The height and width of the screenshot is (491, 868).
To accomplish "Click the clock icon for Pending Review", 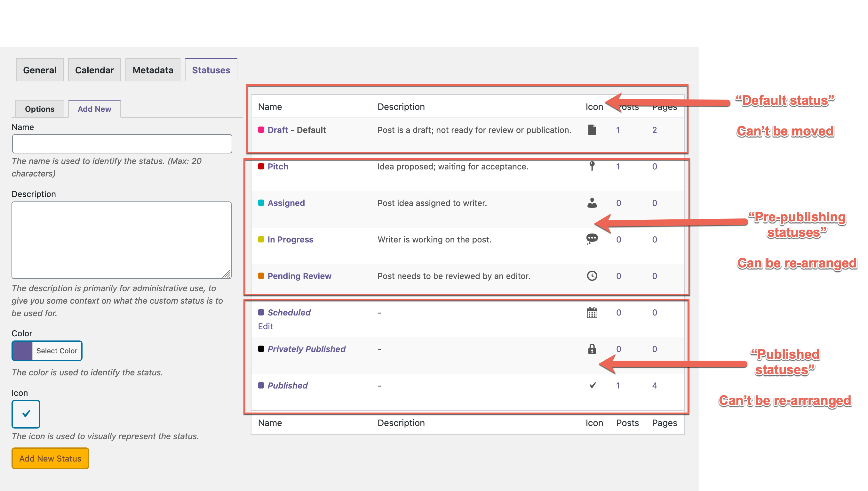I will [x=592, y=275].
